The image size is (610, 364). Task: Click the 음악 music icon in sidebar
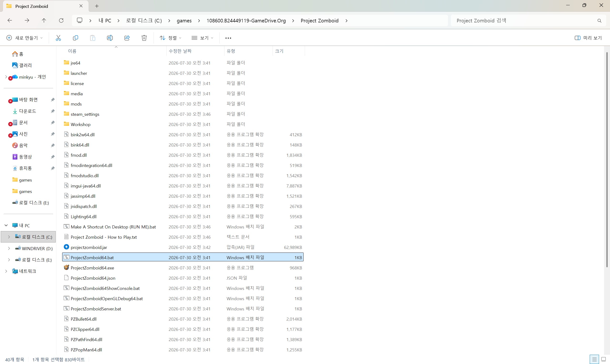(x=15, y=145)
